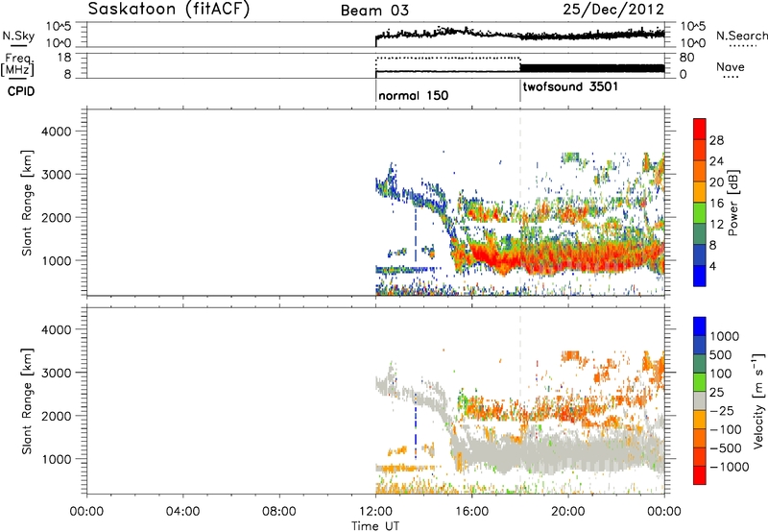Click the blue top of the velocity colorbar
The width and height of the screenshot is (768, 532).
pyautogui.click(x=700, y=326)
